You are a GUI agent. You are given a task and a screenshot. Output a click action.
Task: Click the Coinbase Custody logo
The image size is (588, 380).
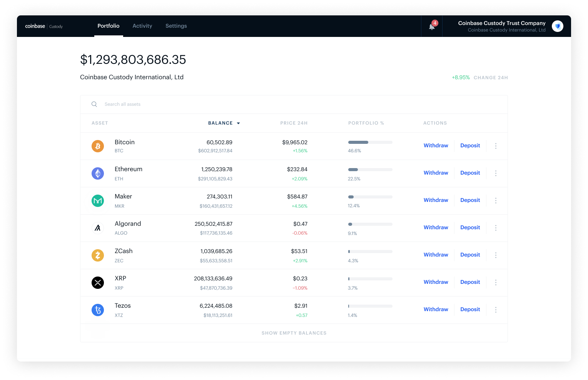(44, 26)
